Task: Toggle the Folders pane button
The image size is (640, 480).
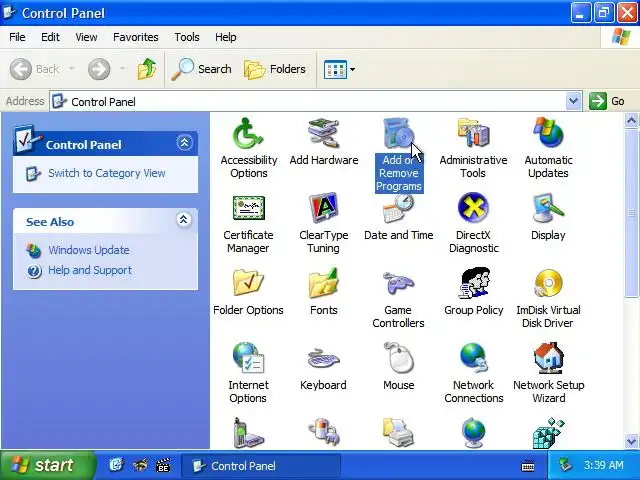Action: coord(274,69)
